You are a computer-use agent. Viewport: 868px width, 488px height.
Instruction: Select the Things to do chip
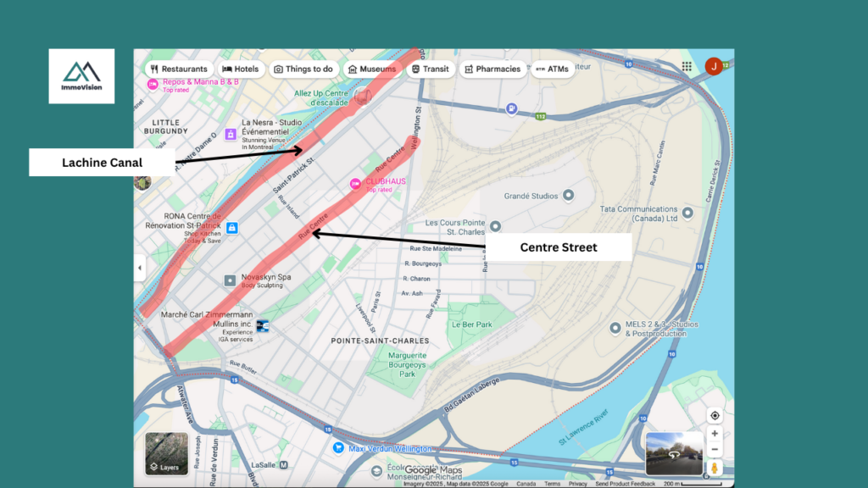(303, 69)
